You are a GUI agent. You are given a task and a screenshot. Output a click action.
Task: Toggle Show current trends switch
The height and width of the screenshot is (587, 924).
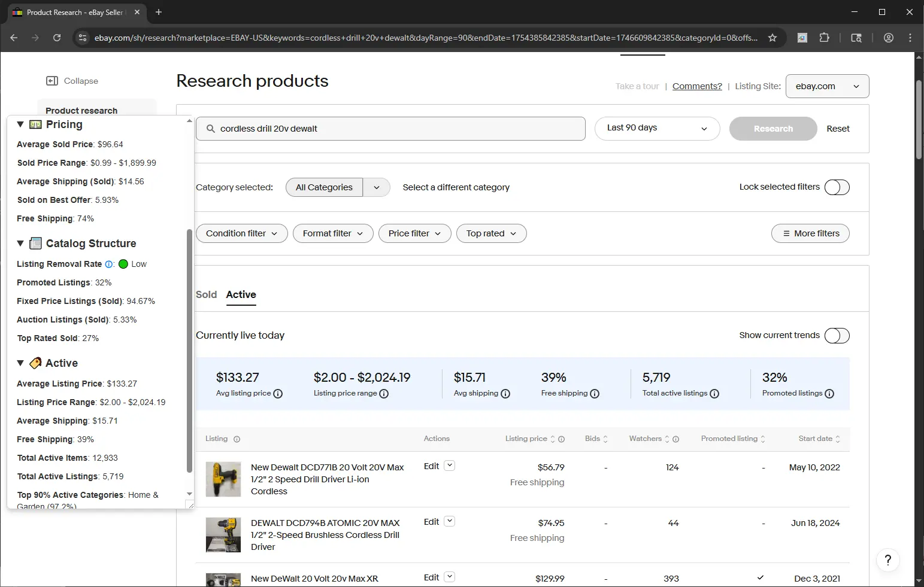[837, 336]
